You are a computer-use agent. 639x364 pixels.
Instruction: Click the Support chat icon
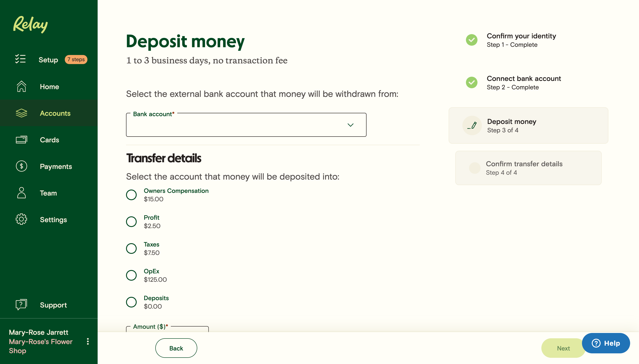[21, 305]
